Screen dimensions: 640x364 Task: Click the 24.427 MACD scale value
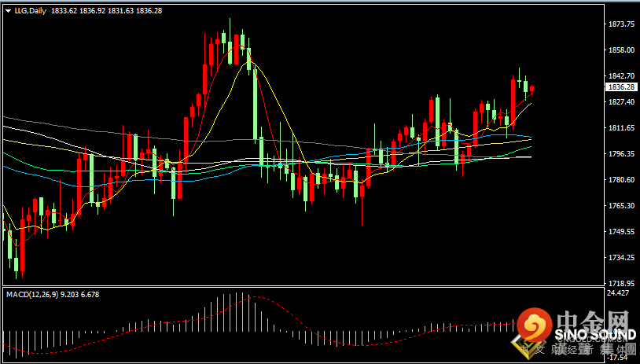616,292
